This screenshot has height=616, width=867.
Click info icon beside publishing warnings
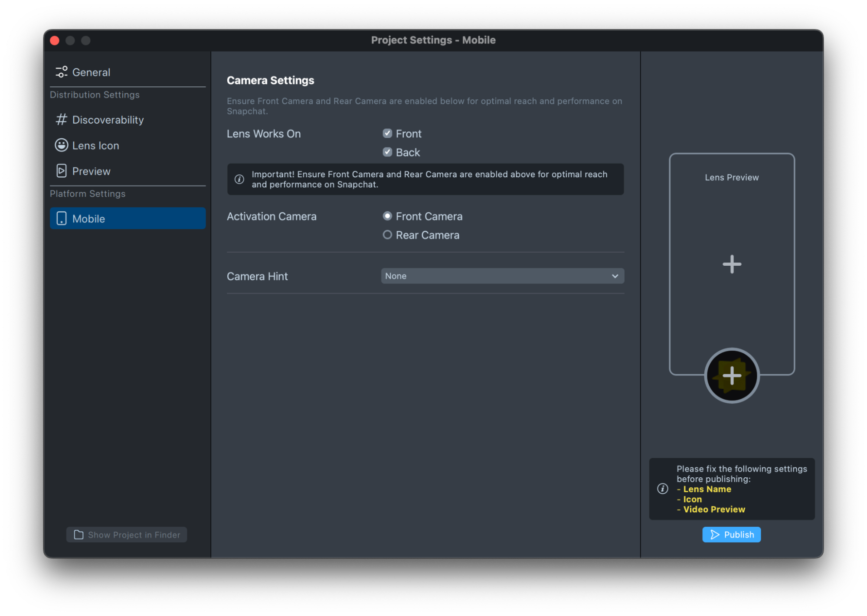pos(662,489)
